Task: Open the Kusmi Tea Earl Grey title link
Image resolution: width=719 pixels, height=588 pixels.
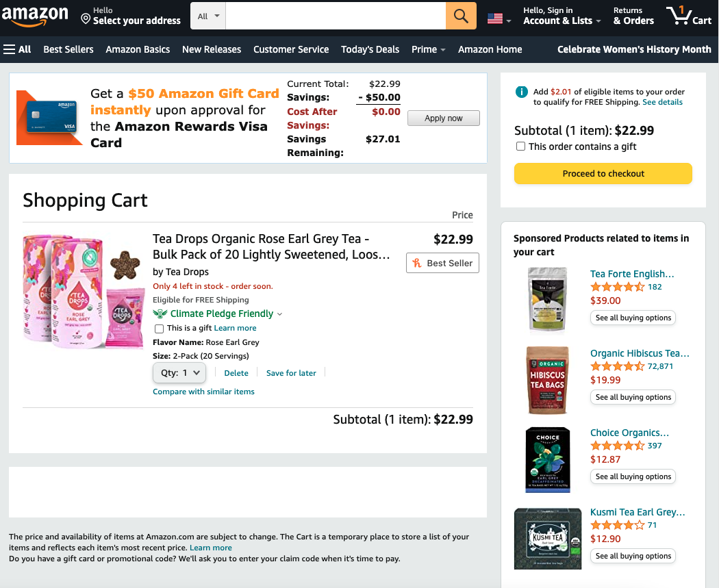Action: 638,513
